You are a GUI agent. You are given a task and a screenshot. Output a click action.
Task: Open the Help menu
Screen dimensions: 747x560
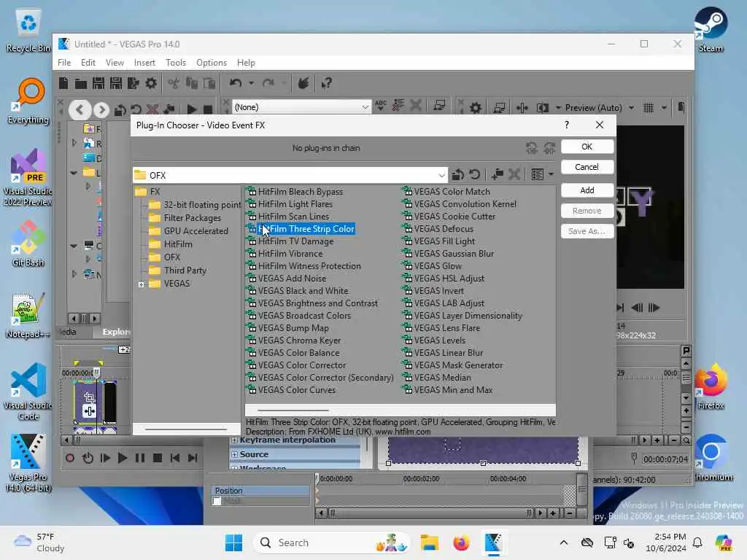[x=246, y=63]
